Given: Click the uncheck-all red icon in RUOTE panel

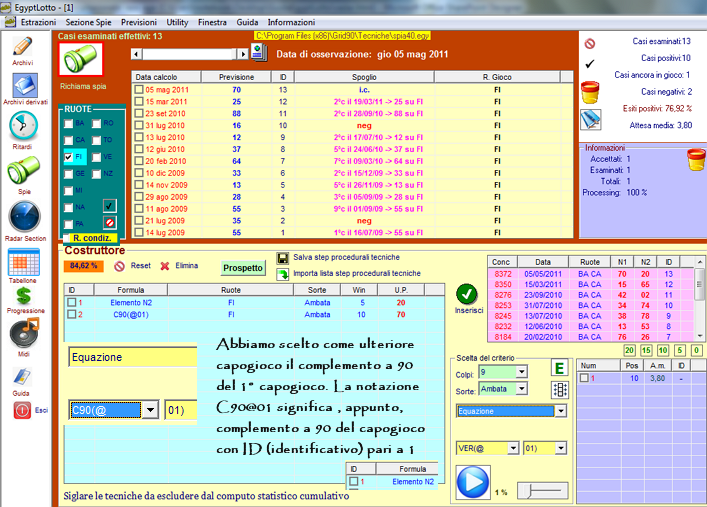Looking at the screenshot, I should (110, 222).
